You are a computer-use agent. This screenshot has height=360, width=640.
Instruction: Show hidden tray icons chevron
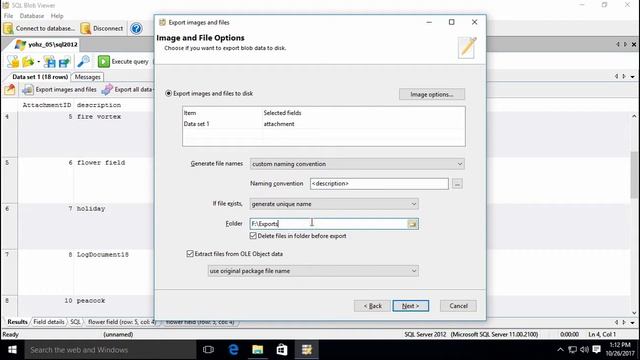tap(560, 350)
